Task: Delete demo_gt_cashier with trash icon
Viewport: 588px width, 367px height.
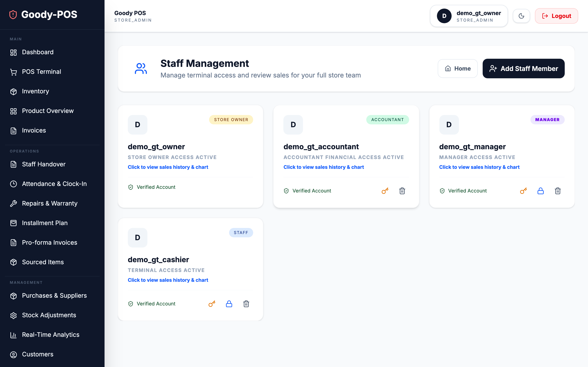Action: tap(246, 304)
